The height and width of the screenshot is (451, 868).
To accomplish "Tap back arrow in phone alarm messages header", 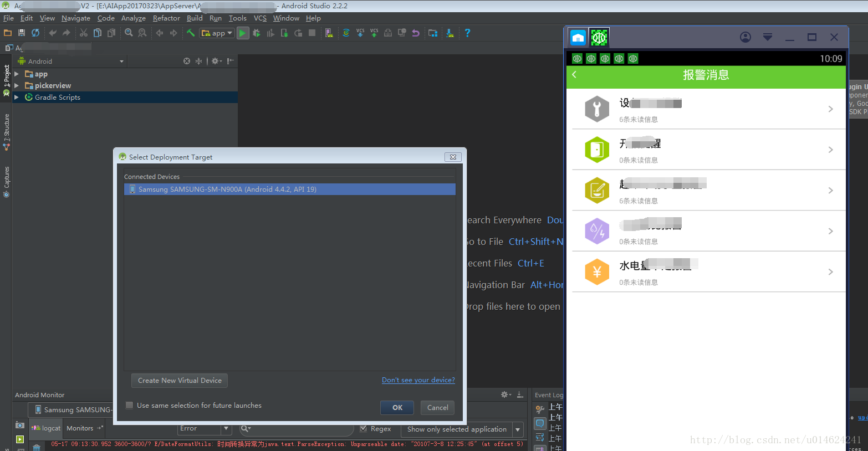I will pyautogui.click(x=574, y=75).
